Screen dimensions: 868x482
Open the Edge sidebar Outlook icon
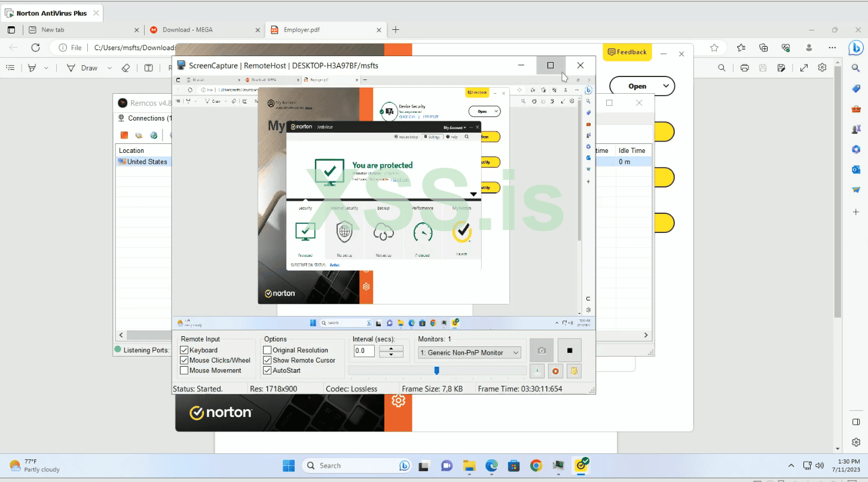pyautogui.click(x=855, y=170)
